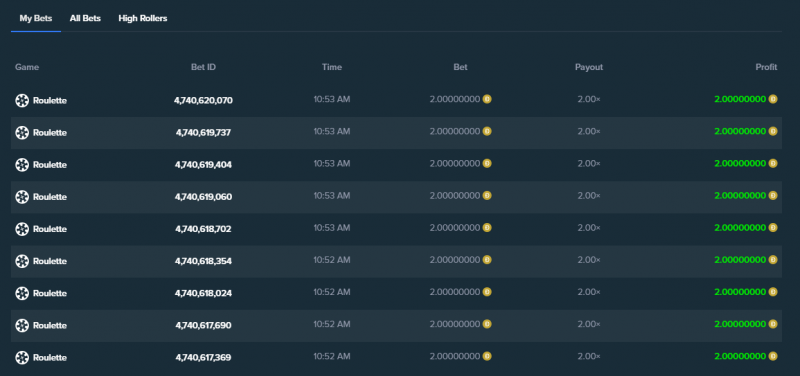Viewport: 800px width, 376px height.
Task: Click 2.00× payout in row 4,740,618,024
Action: click(589, 292)
